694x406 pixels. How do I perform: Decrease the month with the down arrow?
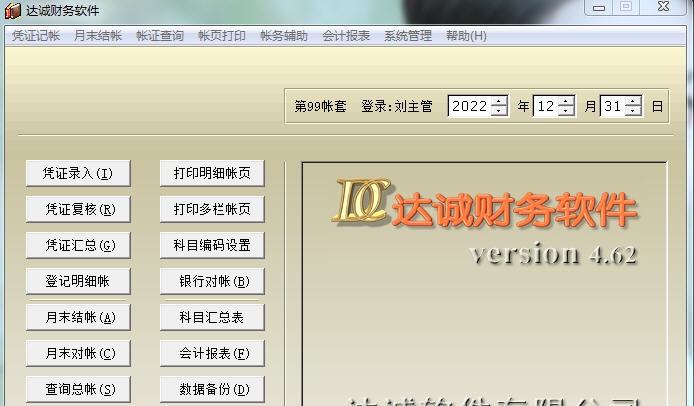566,111
